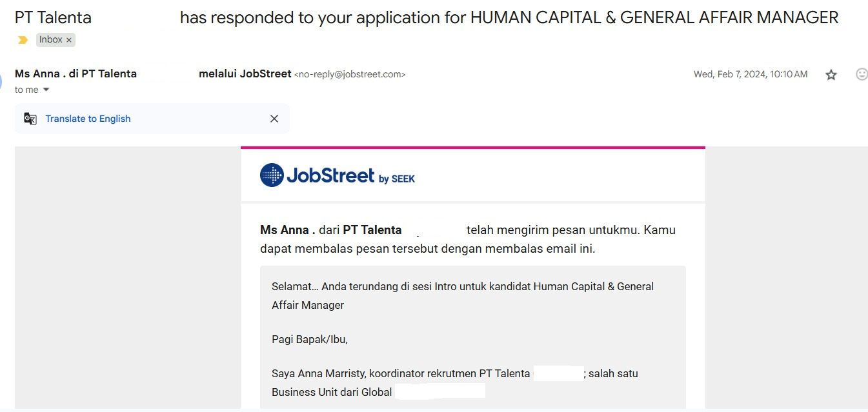Click sender name Ms Anna . di PT Talenta

pyautogui.click(x=76, y=74)
